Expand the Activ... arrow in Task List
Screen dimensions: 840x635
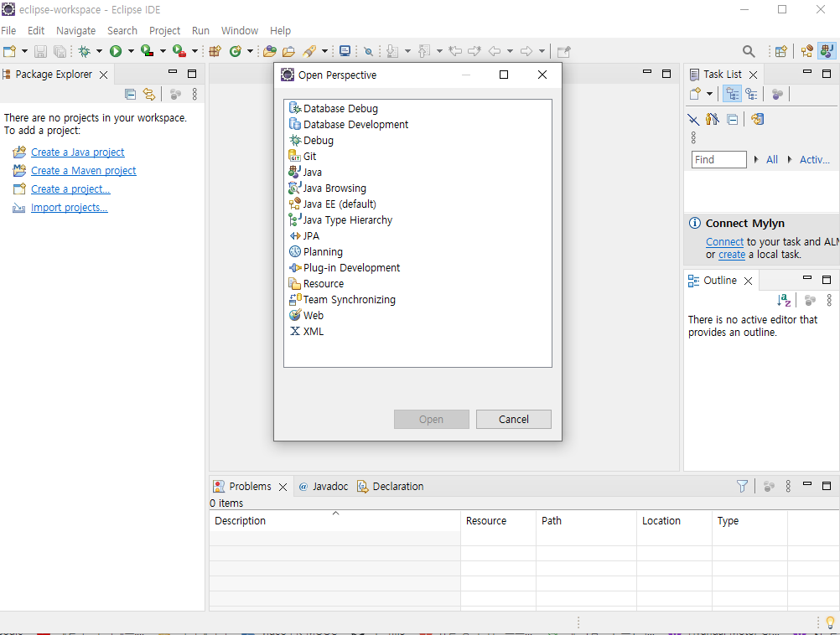pos(790,159)
